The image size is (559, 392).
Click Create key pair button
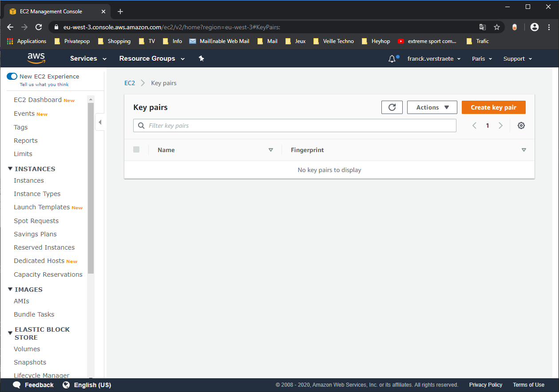[x=494, y=107]
